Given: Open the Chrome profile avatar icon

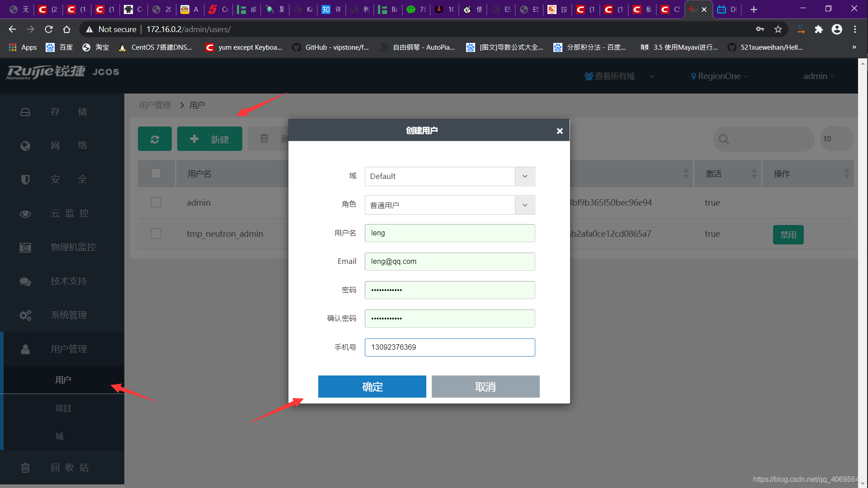Looking at the screenshot, I should click(837, 29).
